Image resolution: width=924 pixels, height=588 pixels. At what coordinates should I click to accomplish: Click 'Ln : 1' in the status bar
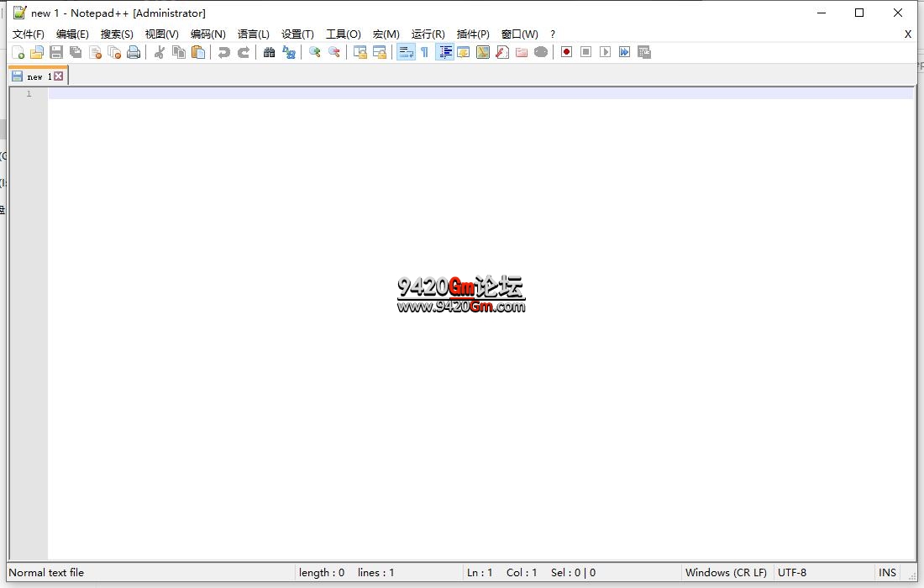pos(480,573)
